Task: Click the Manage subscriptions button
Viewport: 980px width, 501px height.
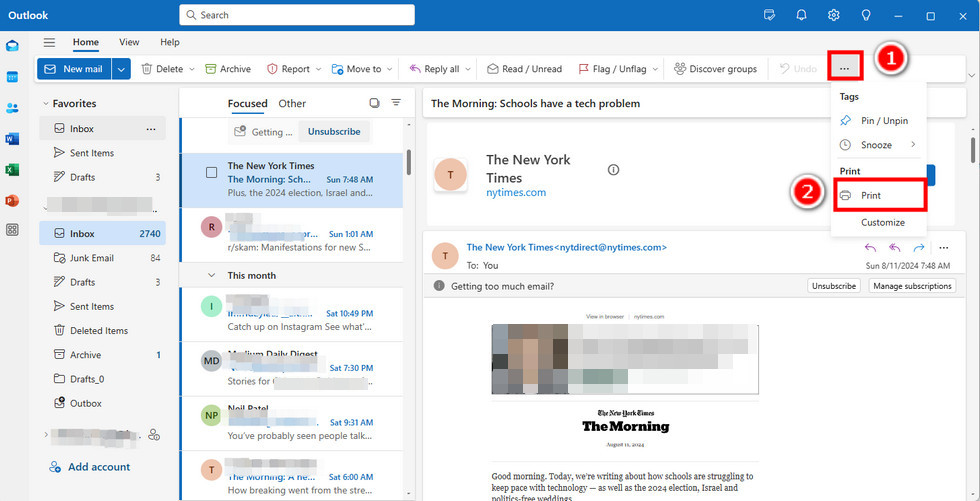Action: (911, 286)
